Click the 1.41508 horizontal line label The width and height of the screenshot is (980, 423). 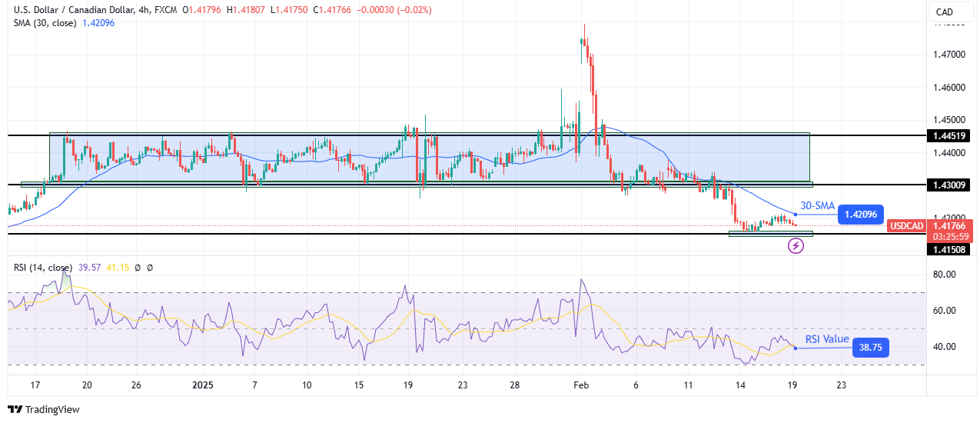[x=948, y=249]
